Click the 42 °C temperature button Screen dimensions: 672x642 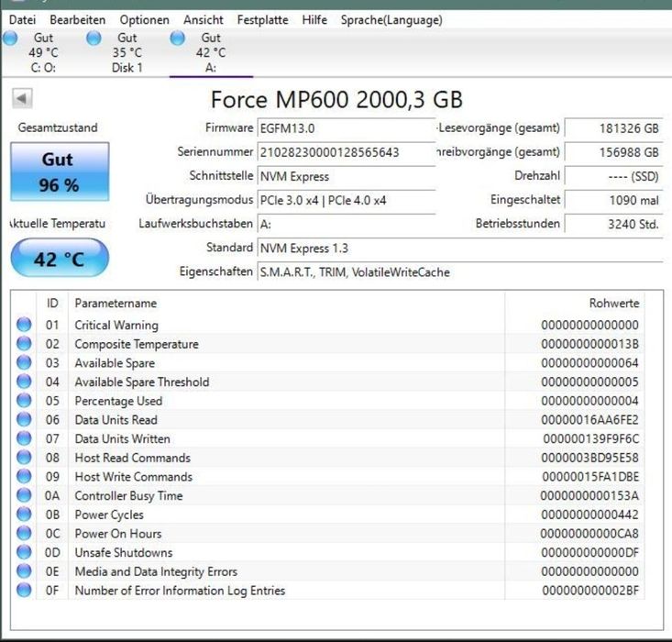click(x=60, y=258)
